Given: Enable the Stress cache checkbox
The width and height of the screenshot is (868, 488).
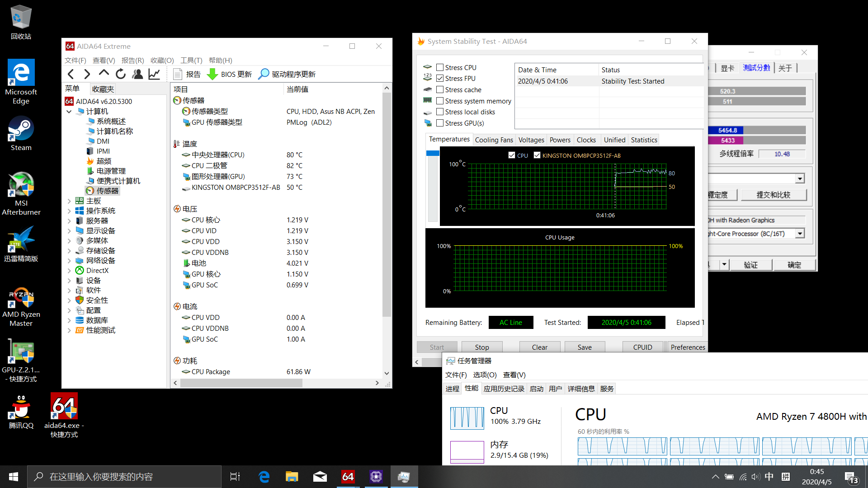Looking at the screenshot, I should 440,89.
